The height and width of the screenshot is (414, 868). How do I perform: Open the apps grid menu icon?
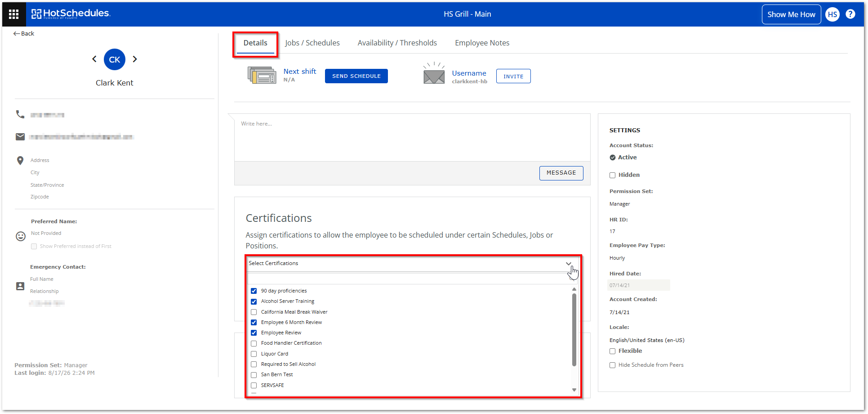point(14,14)
